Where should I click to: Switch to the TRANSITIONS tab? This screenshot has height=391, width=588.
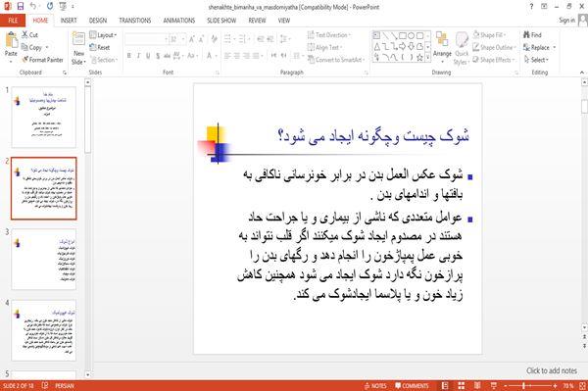click(x=135, y=21)
